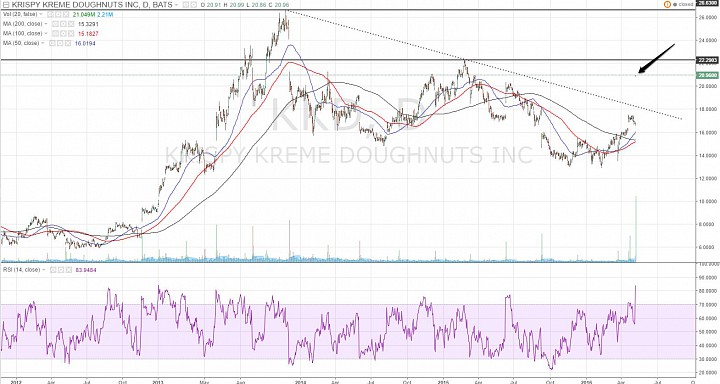Viewport: 720px width, 384px height.
Task: Remove the MA (50, close) indicator
Action: (68, 43)
